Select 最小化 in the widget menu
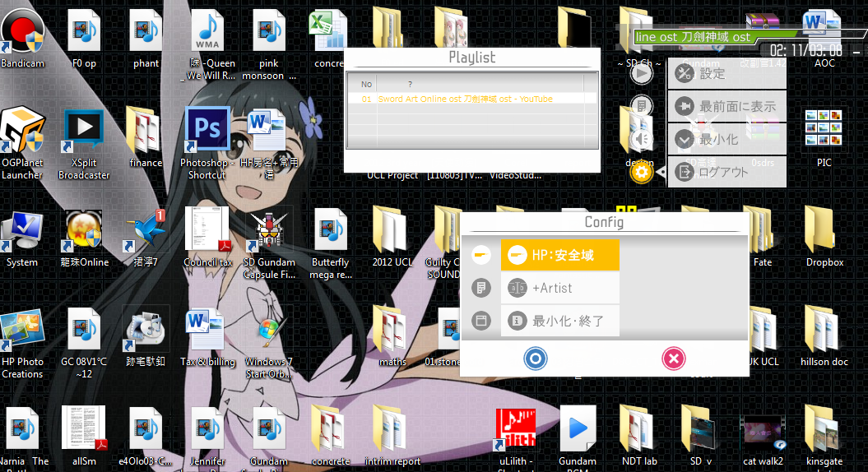Viewport: 868px width, 472px height. 726,139
